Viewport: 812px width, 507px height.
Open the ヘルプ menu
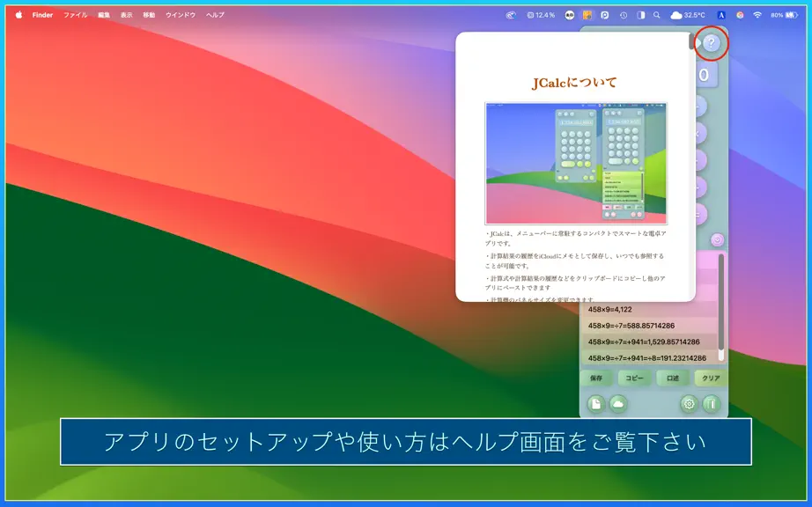tap(216, 15)
